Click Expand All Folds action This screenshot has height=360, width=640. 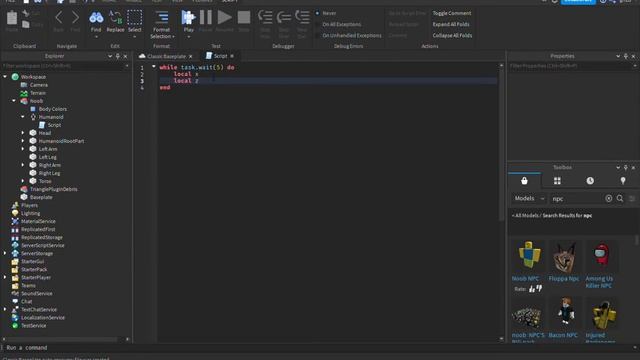451,24
